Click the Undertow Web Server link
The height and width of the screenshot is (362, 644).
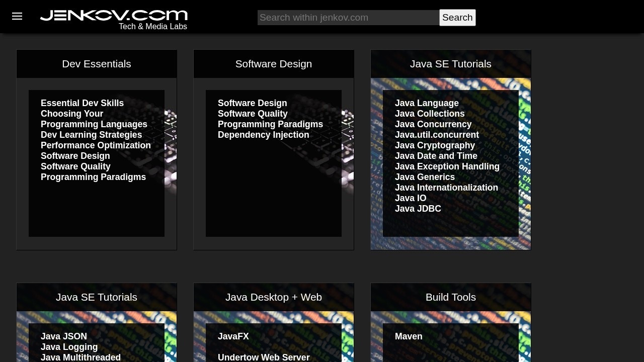coord(264,357)
